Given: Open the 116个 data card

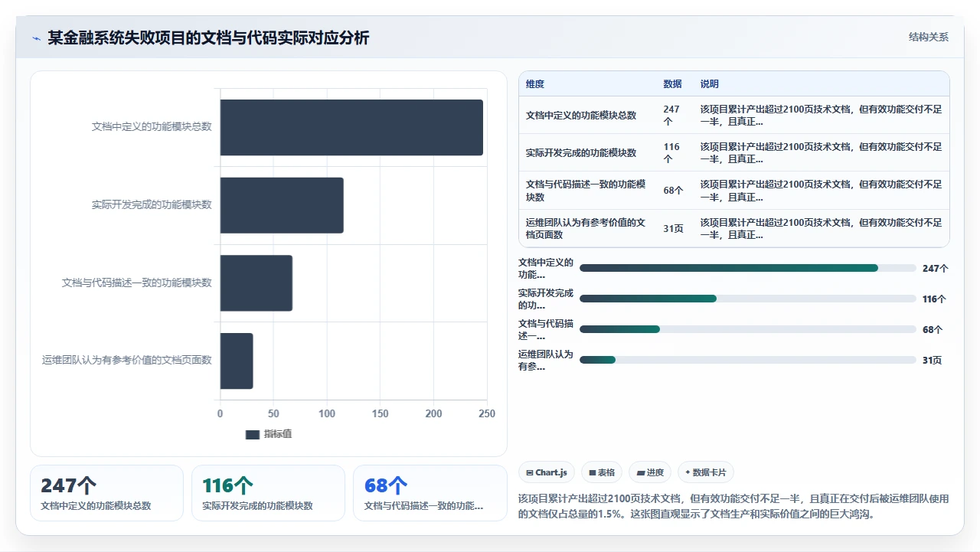Looking at the screenshot, I should pyautogui.click(x=268, y=493).
